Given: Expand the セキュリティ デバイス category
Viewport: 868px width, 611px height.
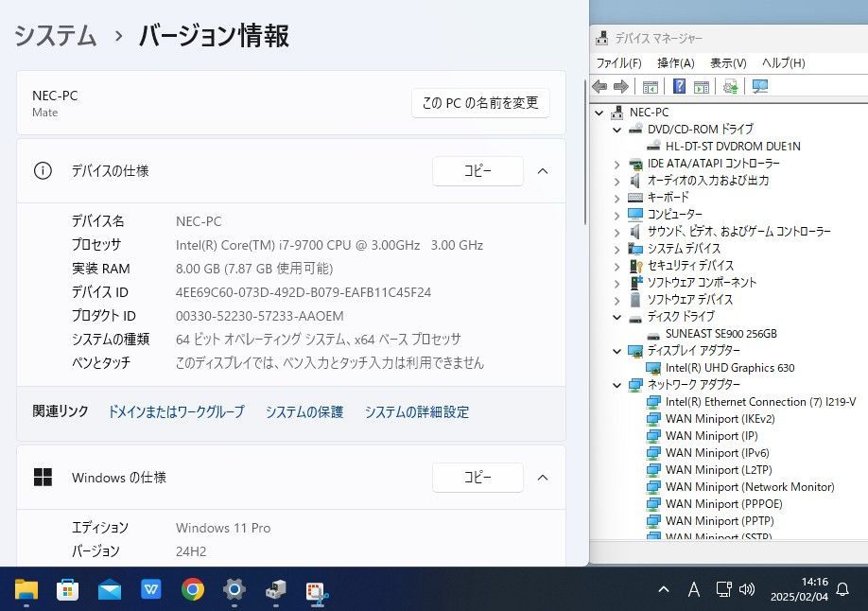Looking at the screenshot, I should pos(617,267).
